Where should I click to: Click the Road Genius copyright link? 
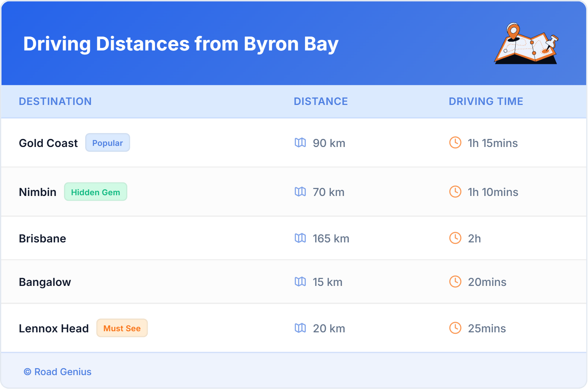tap(58, 372)
